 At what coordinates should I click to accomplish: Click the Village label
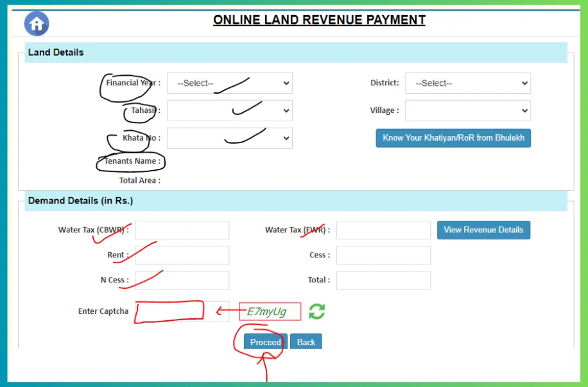(x=385, y=110)
